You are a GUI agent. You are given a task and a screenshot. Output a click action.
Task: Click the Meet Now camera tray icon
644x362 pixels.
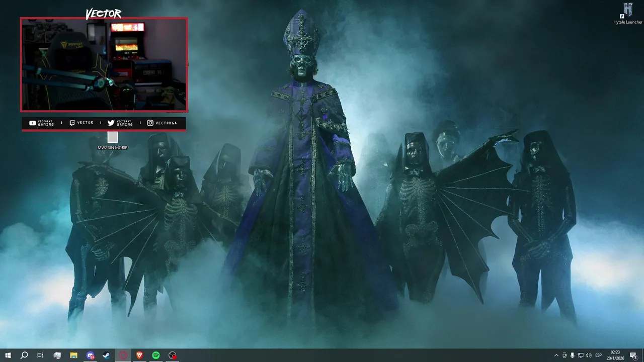[565, 355]
